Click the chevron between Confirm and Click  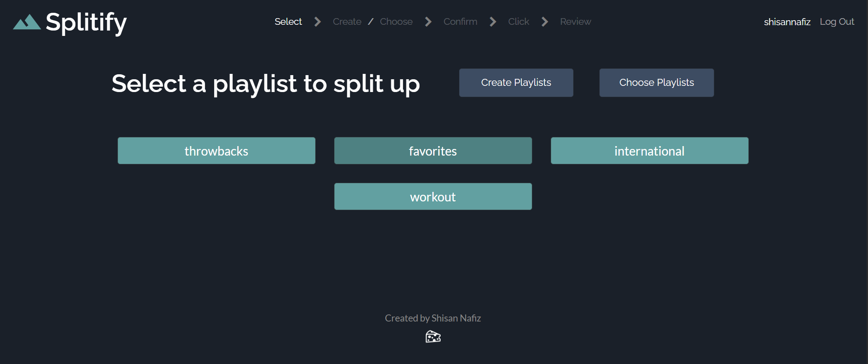click(493, 22)
